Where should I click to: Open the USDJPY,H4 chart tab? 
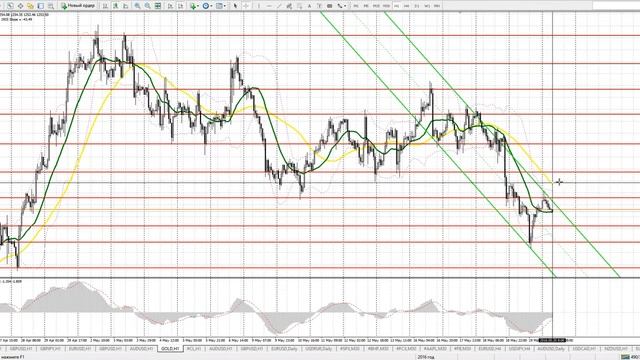(x=519, y=349)
